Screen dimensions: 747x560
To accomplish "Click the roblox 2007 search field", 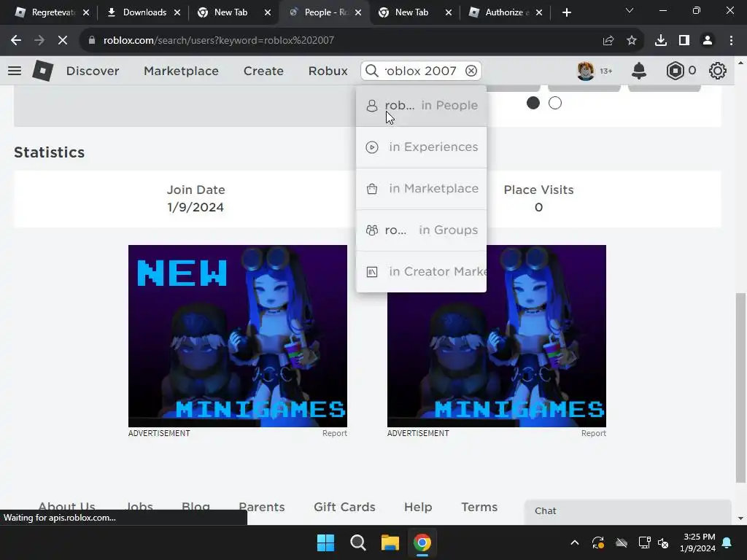I will (x=421, y=71).
